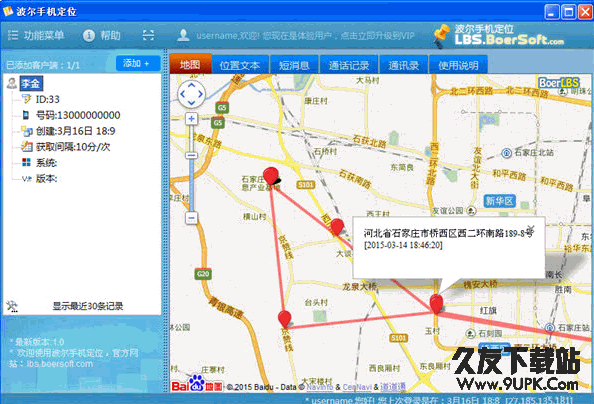Click the red map marker near 石家庄信息产业基地
The height and width of the screenshot is (404, 594).
[270, 176]
